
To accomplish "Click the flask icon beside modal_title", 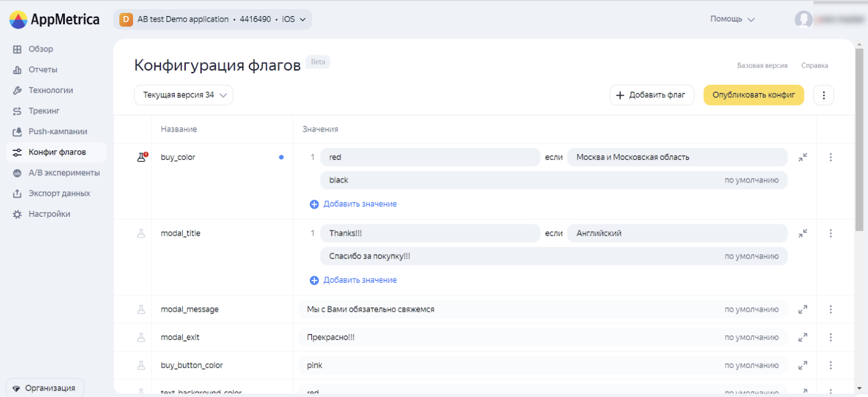I will pos(141,233).
